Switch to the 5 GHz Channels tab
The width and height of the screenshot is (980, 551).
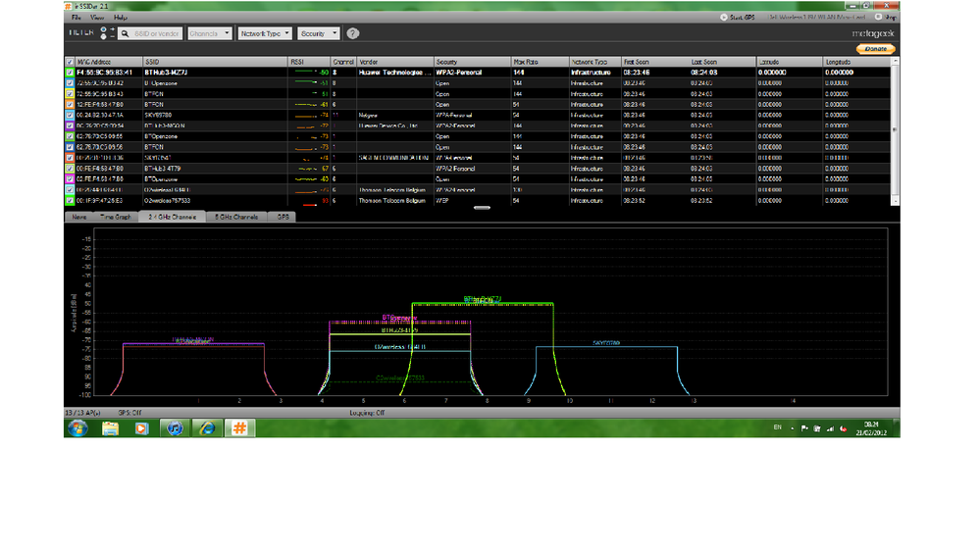point(236,217)
